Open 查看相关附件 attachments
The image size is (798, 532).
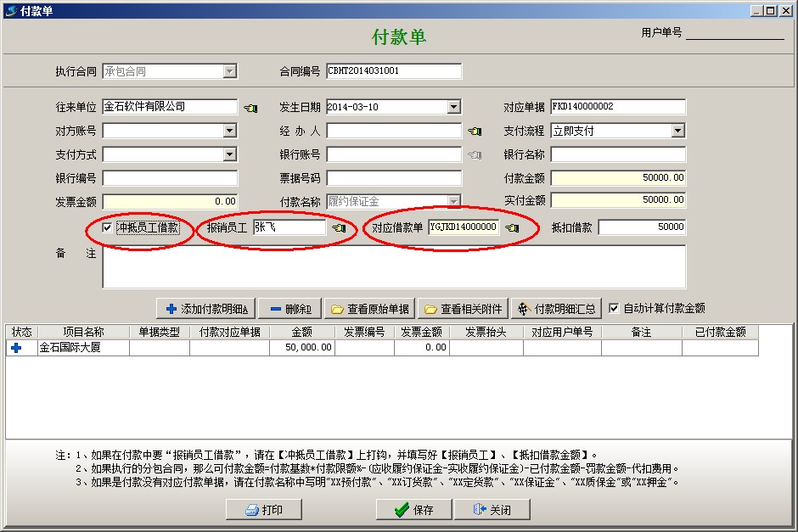pyautogui.click(x=463, y=309)
